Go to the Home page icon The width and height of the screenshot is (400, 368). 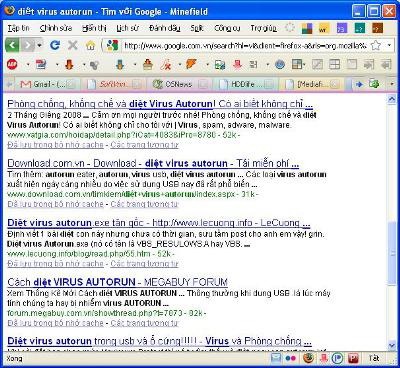point(90,45)
